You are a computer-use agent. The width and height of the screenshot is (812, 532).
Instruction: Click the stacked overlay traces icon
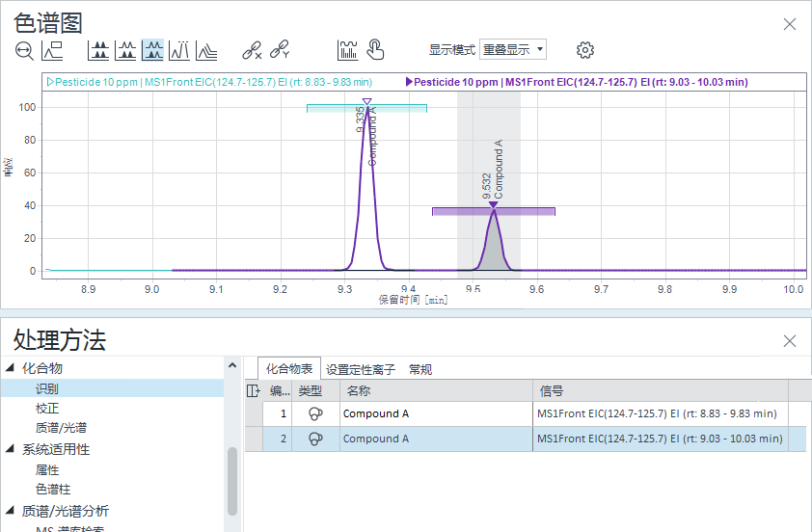206,51
